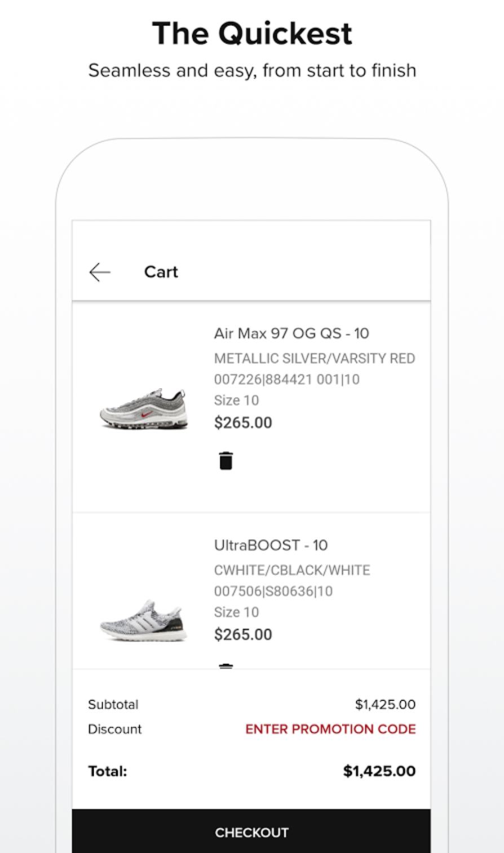The height and width of the screenshot is (853, 504).
Task: Tap the bold Total amount $1,425.00
Action: 379,771
